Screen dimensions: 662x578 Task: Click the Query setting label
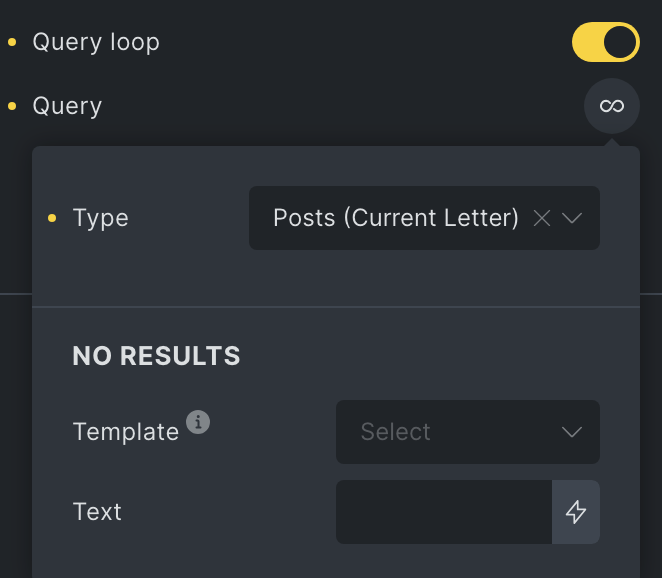tap(68, 106)
